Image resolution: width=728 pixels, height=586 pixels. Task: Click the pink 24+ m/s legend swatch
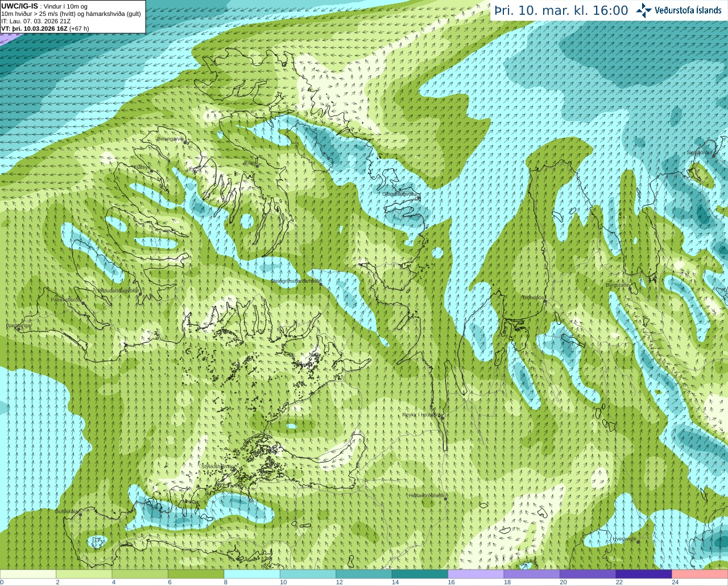700,574
